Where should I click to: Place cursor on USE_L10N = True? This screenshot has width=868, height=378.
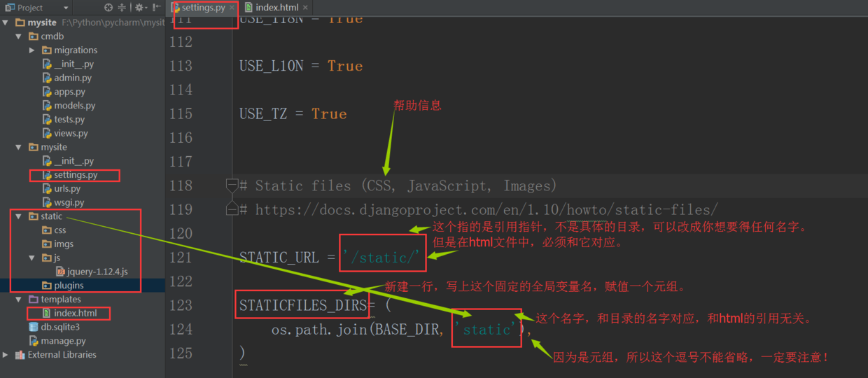click(x=301, y=66)
